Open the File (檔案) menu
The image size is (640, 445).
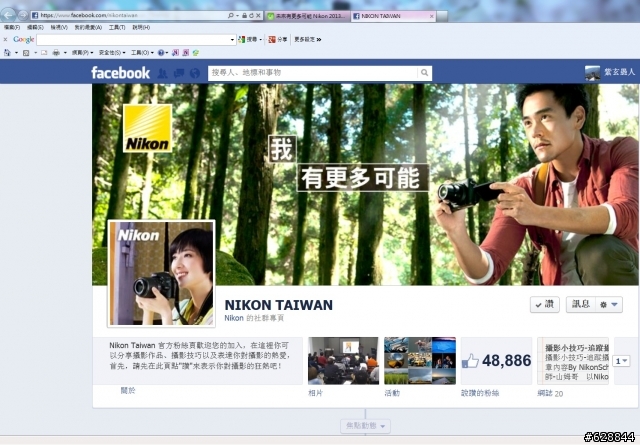click(12, 27)
